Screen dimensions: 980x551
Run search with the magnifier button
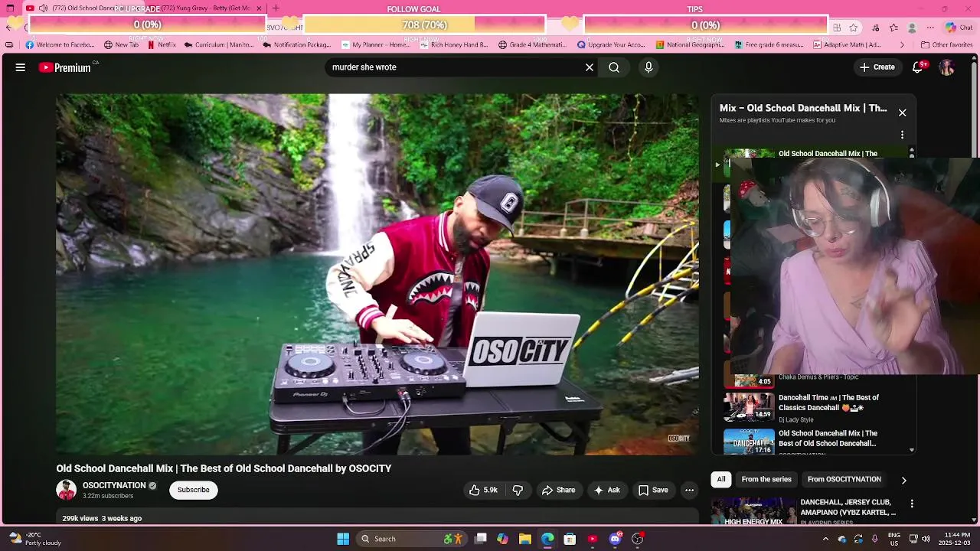click(x=614, y=67)
